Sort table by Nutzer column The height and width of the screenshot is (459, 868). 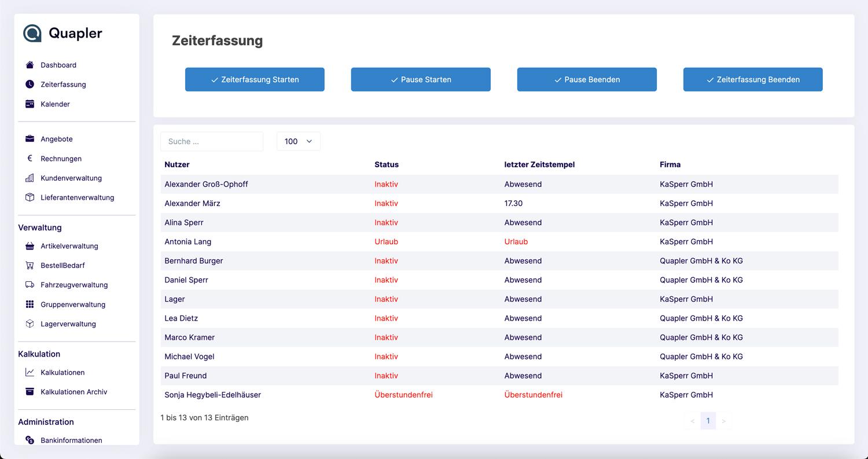pyautogui.click(x=177, y=164)
